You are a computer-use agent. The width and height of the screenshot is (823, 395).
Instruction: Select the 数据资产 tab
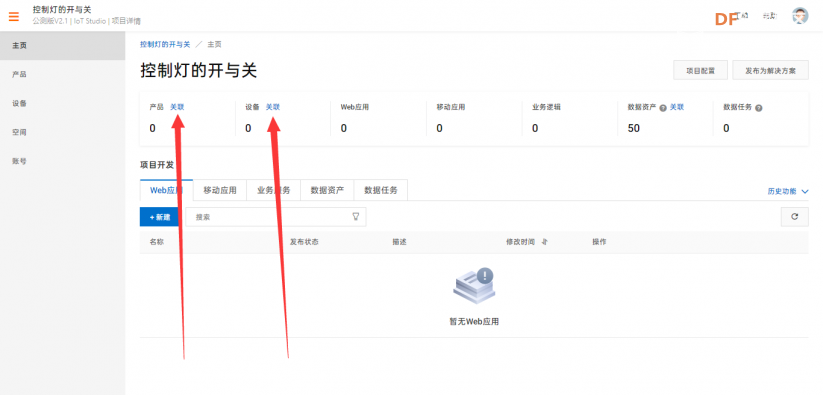[327, 190]
